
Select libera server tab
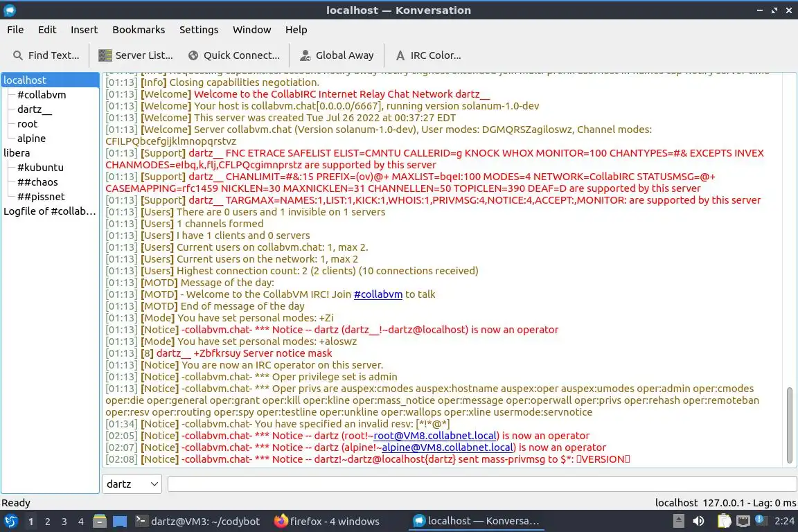click(x=17, y=152)
